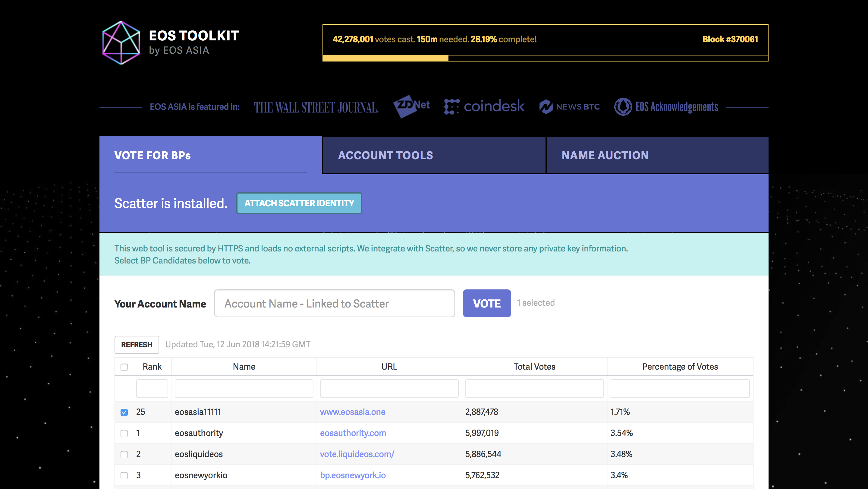Image resolution: width=868 pixels, height=489 pixels.
Task: Click the NewsBTC logo
Action: (569, 107)
